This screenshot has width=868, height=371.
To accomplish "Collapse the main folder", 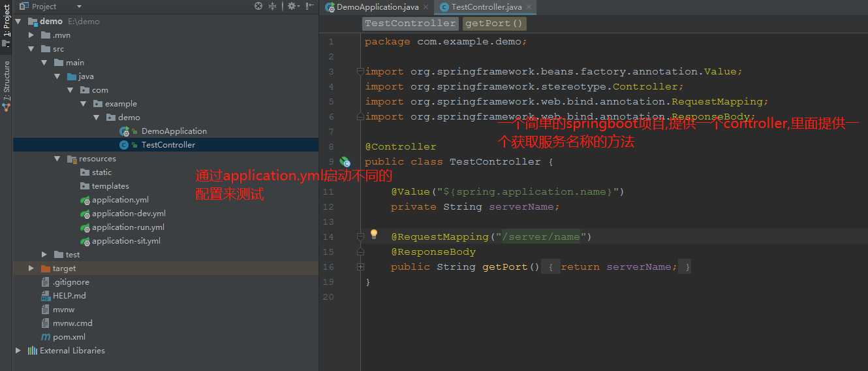I will tap(44, 62).
